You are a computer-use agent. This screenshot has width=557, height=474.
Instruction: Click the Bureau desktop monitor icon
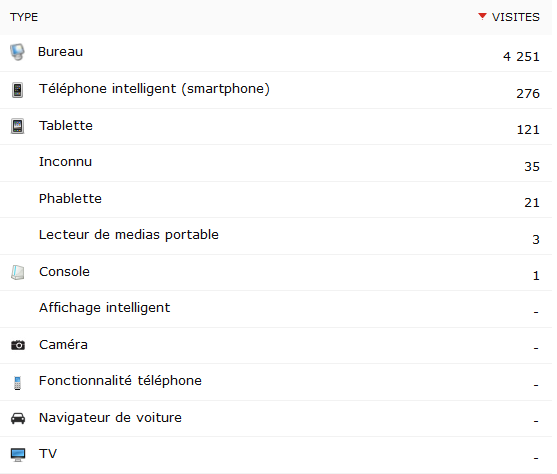click(x=17, y=52)
